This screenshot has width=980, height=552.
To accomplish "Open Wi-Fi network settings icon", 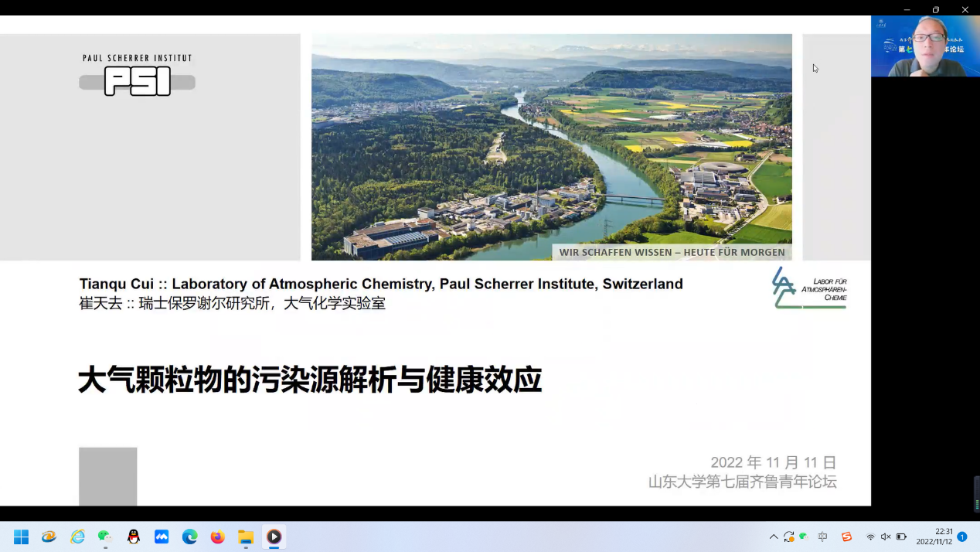I will pos(870,537).
